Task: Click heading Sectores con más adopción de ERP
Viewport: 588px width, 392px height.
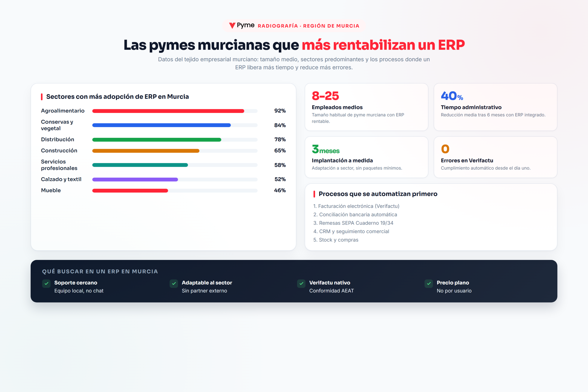Action: click(118, 97)
